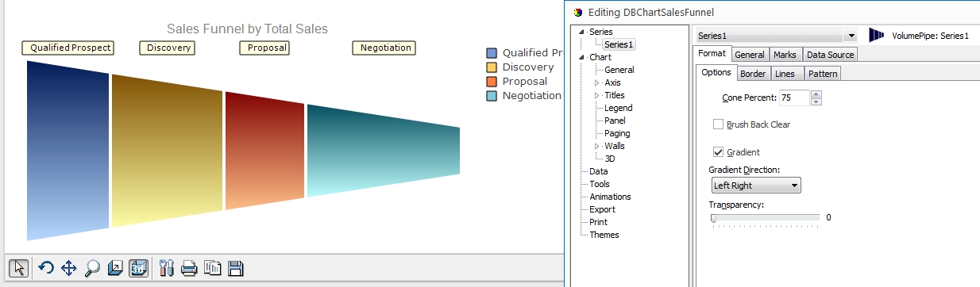This screenshot has height=287, width=980.
Task: Click the 3D Depth cube tool
Action: pyautogui.click(x=116, y=268)
